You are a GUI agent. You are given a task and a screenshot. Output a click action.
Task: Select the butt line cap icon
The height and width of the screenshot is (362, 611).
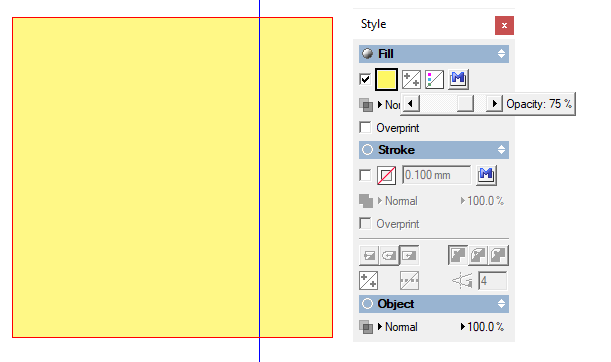coord(369,255)
